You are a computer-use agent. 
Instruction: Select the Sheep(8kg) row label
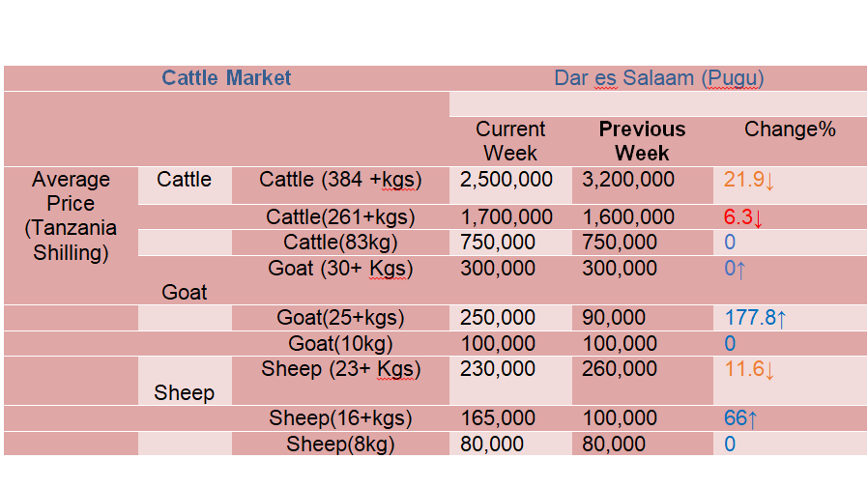click(340, 445)
